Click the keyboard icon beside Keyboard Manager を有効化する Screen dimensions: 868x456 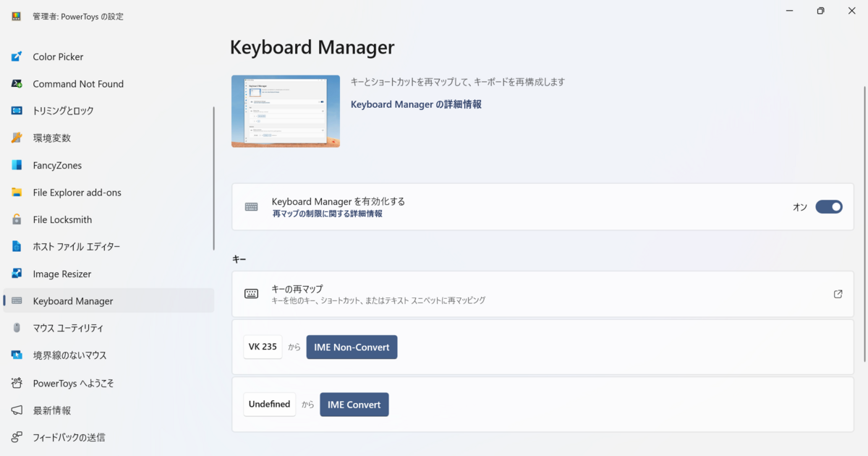tap(251, 207)
